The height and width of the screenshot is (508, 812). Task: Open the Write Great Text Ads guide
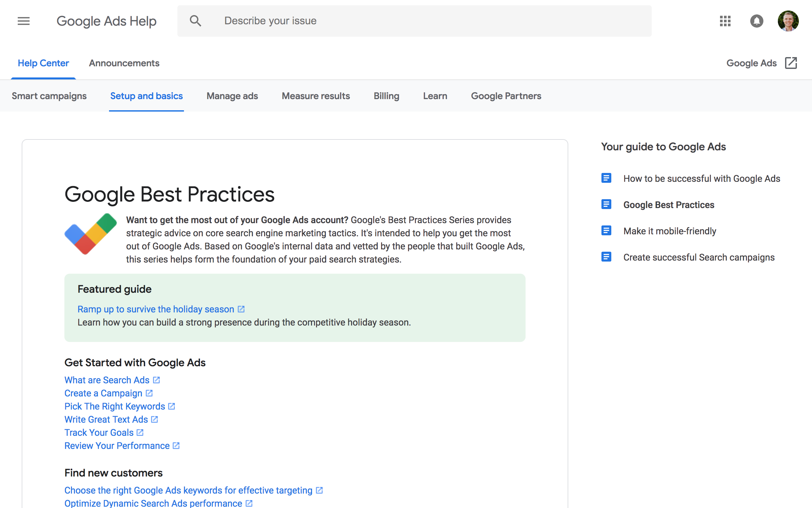click(105, 419)
